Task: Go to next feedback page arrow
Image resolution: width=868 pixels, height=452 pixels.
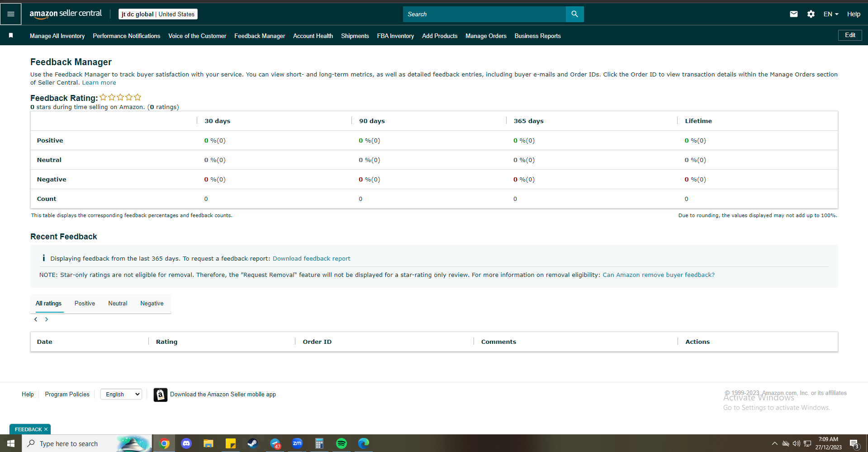Action: pyautogui.click(x=47, y=319)
